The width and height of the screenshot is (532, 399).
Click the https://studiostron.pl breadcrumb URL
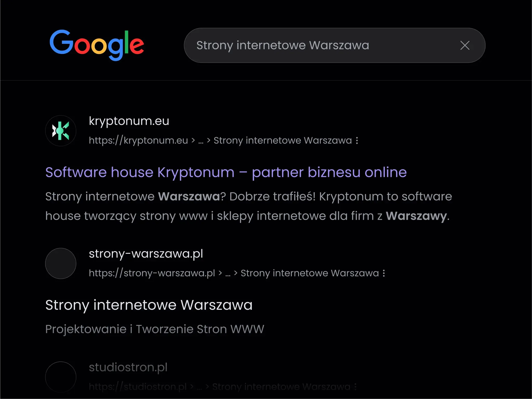coord(138,387)
